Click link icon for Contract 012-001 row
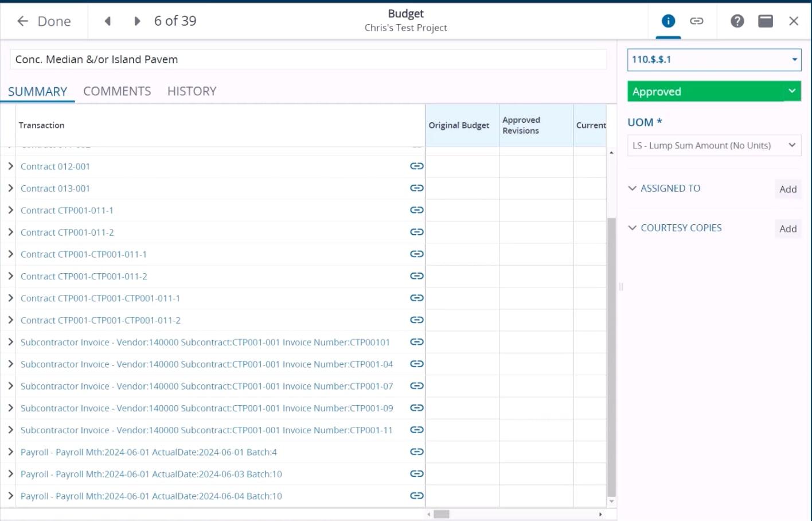The image size is (812, 521). [416, 166]
